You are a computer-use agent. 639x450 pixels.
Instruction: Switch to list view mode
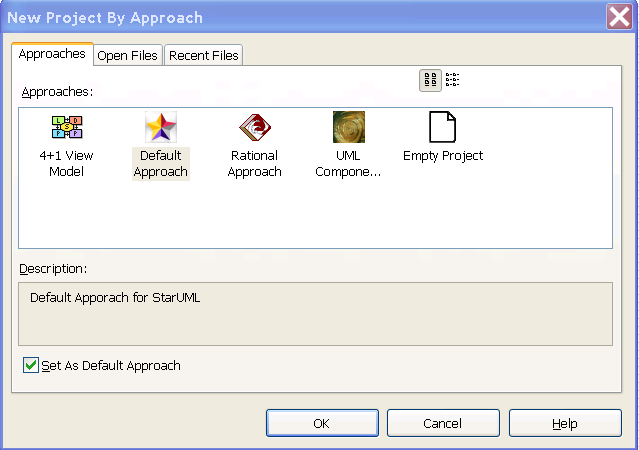pos(452,80)
